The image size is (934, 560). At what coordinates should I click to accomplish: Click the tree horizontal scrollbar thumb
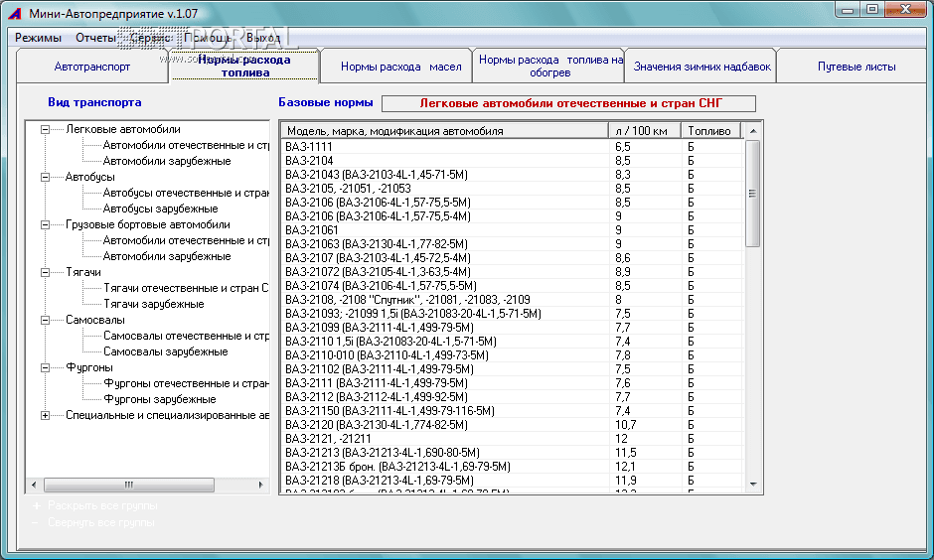(128, 485)
